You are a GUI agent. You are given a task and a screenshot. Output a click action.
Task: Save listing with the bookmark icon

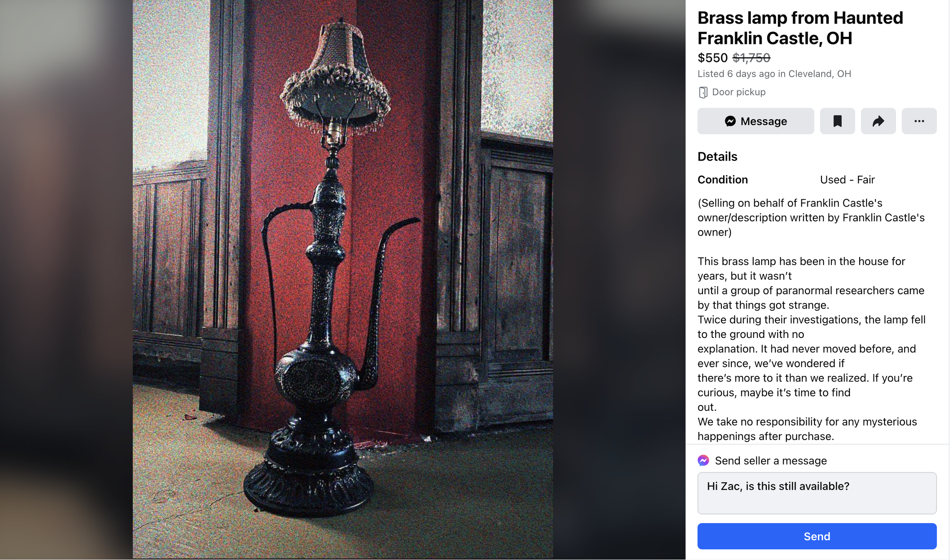point(837,121)
